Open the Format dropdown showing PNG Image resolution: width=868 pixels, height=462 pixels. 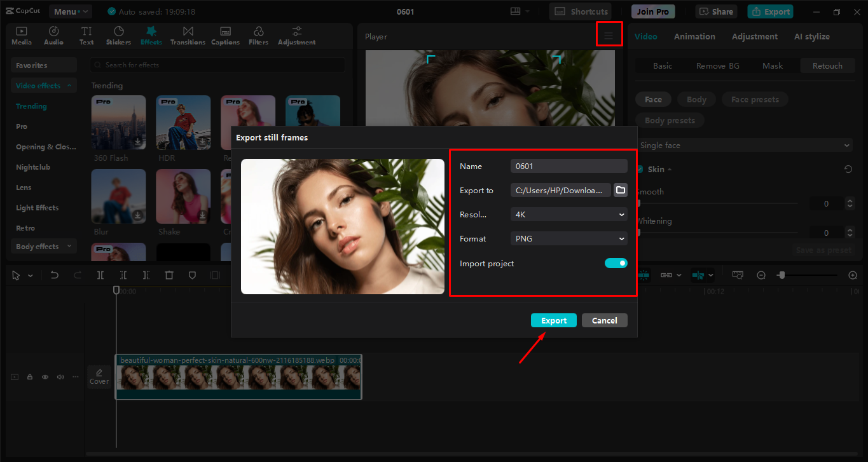pos(568,239)
